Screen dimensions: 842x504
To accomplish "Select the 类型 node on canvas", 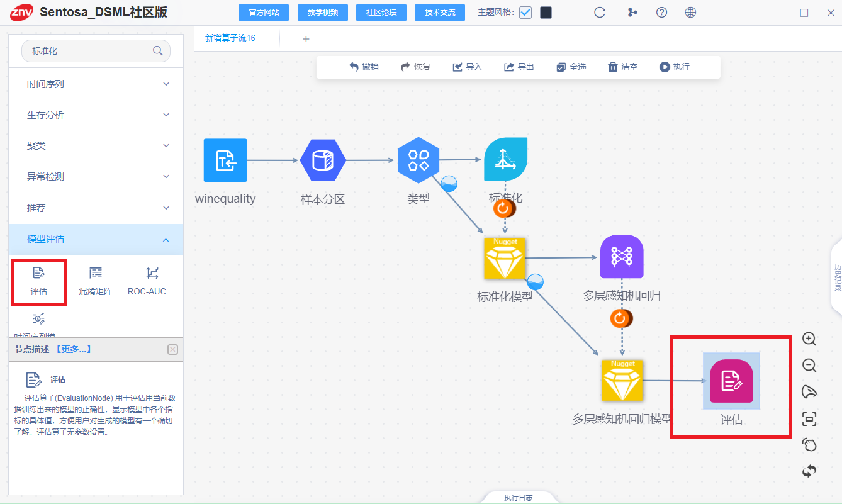I will click(x=418, y=159).
